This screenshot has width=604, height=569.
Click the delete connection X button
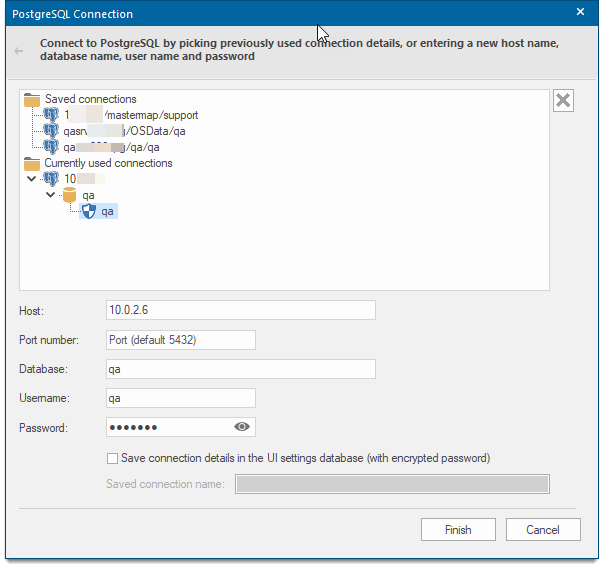[x=563, y=101]
